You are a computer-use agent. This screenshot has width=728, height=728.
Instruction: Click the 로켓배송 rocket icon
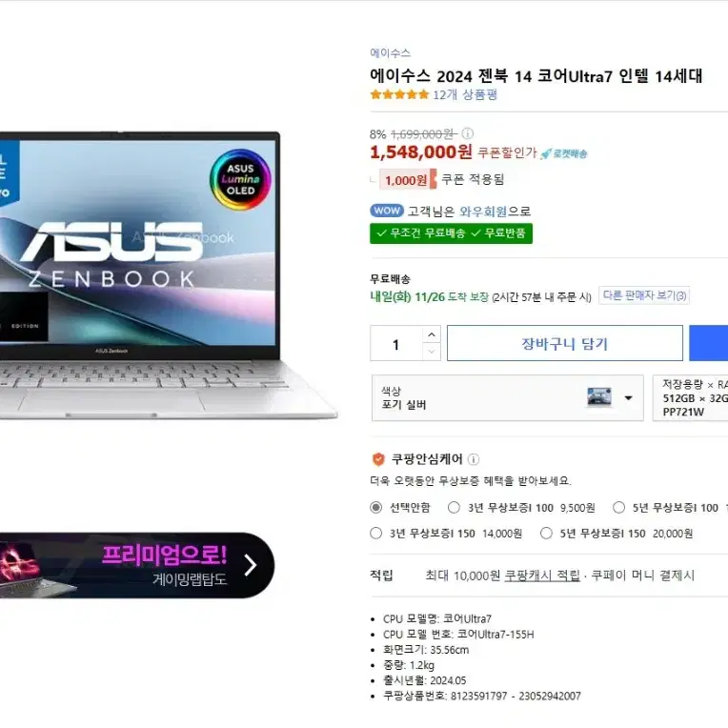(546, 153)
